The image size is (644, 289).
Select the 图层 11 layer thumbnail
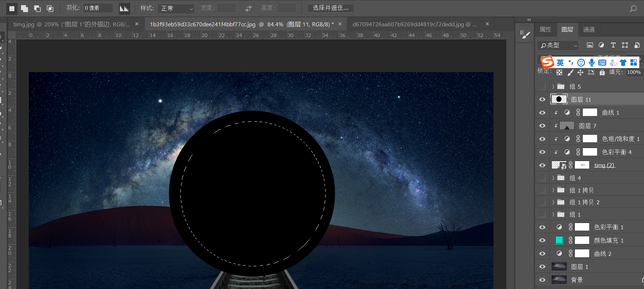click(x=559, y=99)
